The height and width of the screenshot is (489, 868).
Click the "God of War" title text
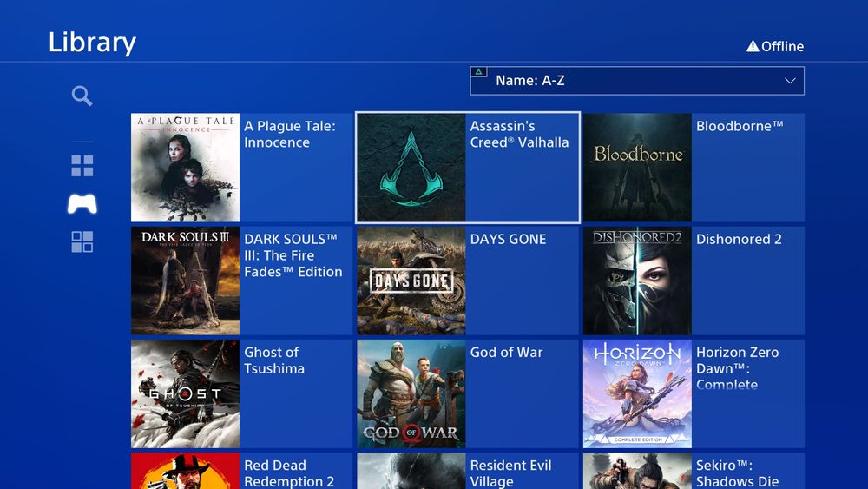tap(507, 353)
